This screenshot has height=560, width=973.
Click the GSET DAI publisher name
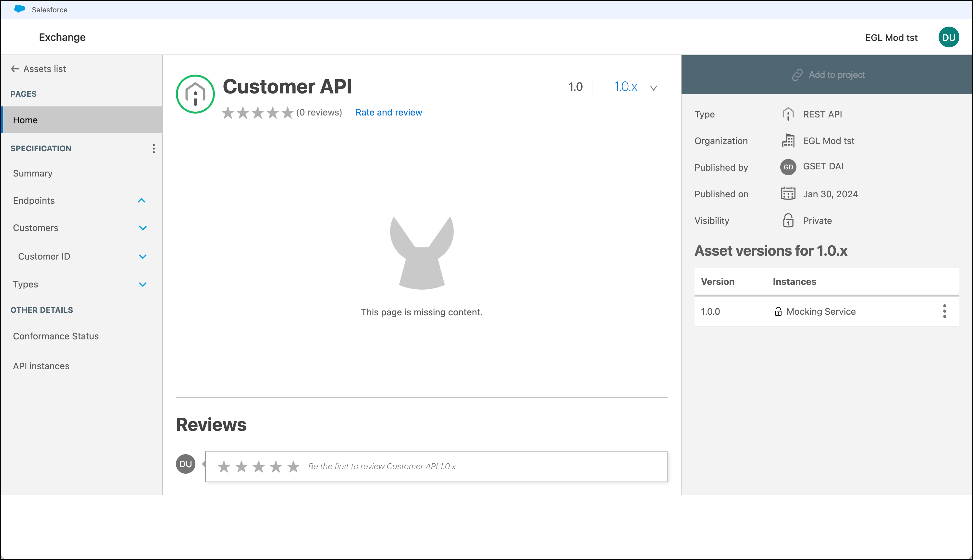pyautogui.click(x=823, y=166)
